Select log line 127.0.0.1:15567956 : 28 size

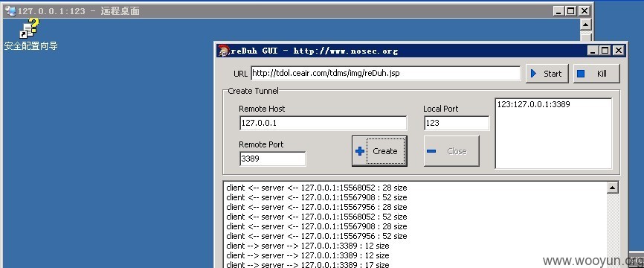coord(317,207)
